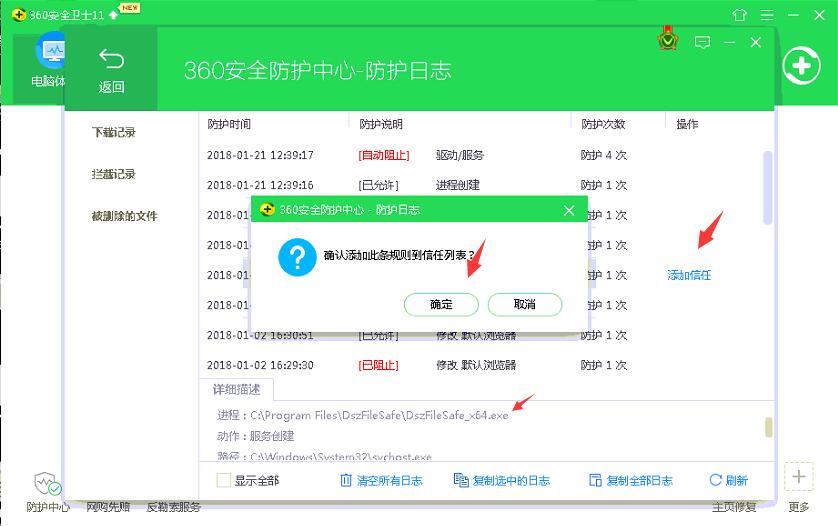Click the 防护说明 column header
This screenshot has width=838, height=526.
point(381,124)
